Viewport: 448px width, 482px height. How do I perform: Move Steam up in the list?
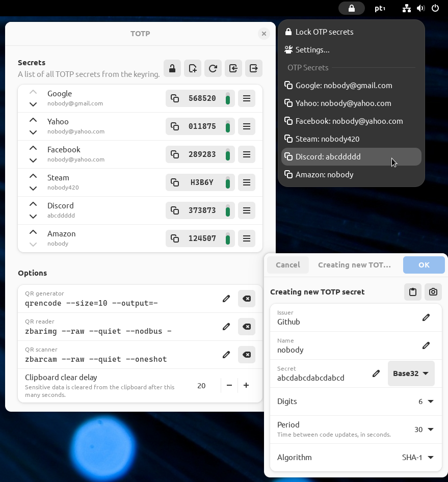(33, 176)
